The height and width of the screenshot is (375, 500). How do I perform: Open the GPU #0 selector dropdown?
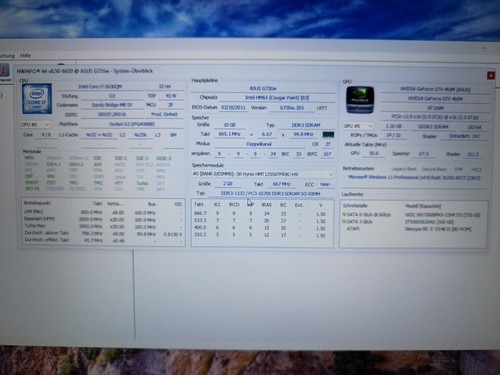coord(358,126)
